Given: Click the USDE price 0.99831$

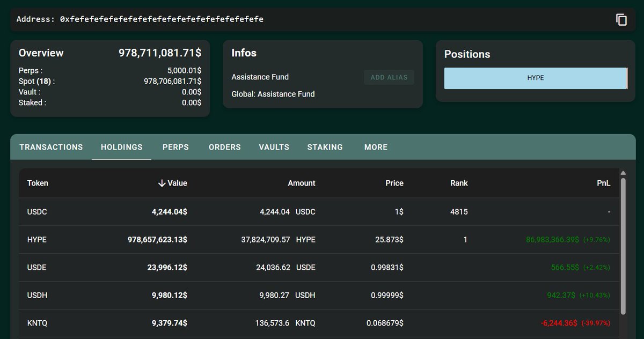Looking at the screenshot, I should (387, 268).
